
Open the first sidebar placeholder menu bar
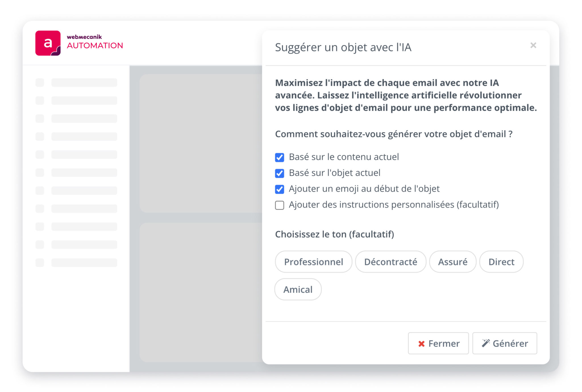click(x=84, y=83)
